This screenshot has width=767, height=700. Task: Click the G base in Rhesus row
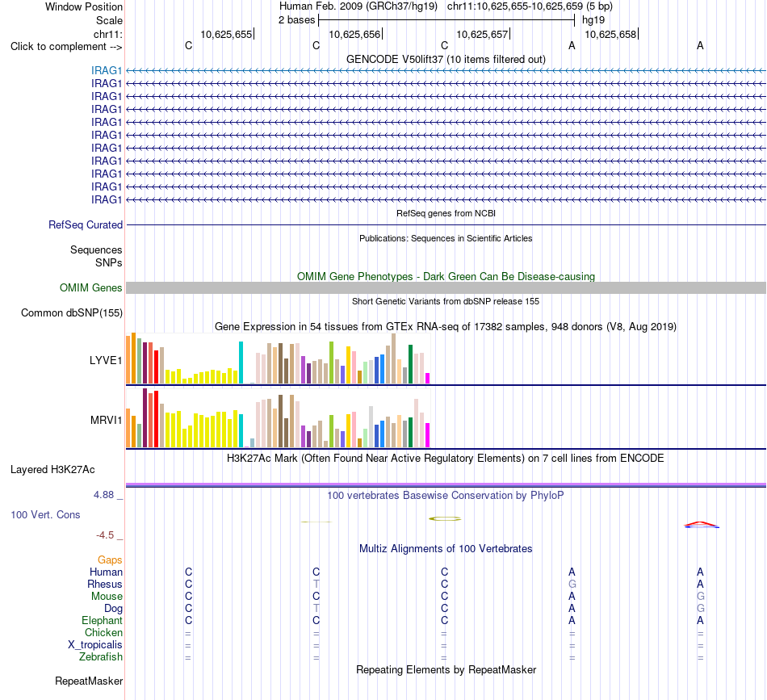[572, 584]
